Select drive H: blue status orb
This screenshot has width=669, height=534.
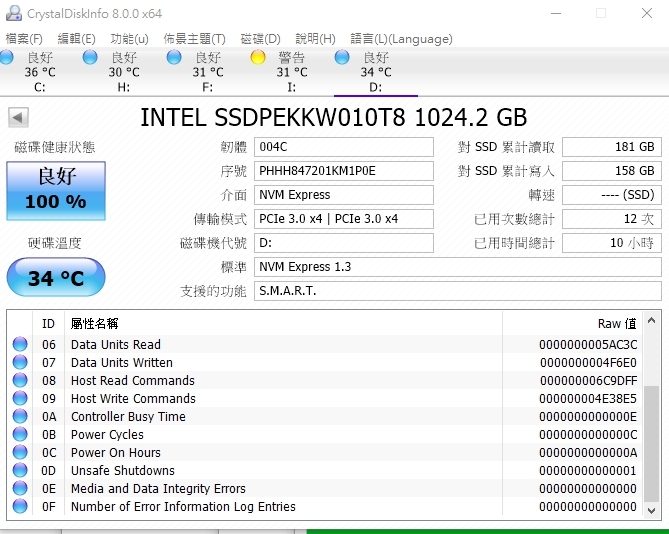pos(90,57)
